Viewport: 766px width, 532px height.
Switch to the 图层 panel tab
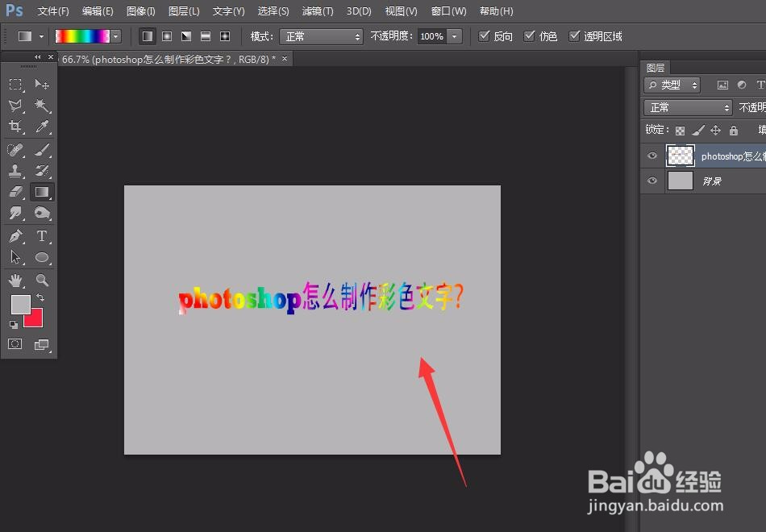(x=656, y=68)
